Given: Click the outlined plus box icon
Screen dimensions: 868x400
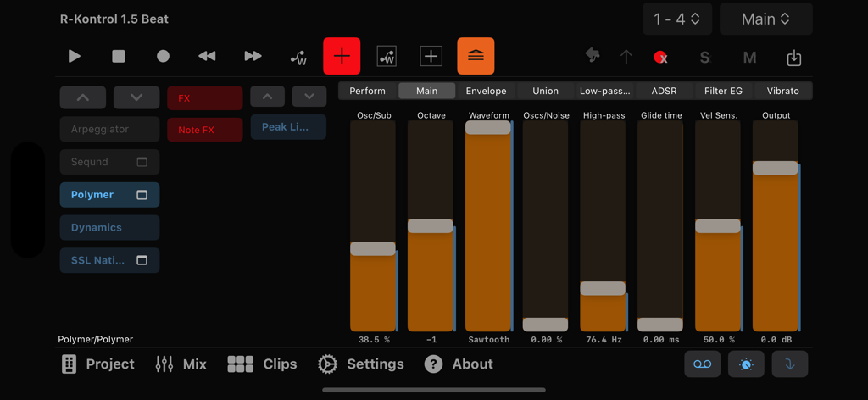Looking at the screenshot, I should (x=431, y=56).
